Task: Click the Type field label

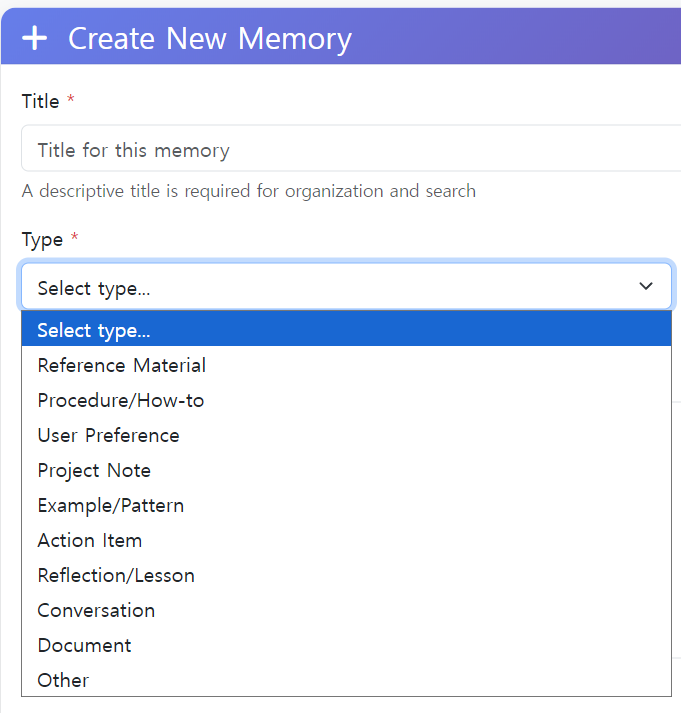Action: 42,239
